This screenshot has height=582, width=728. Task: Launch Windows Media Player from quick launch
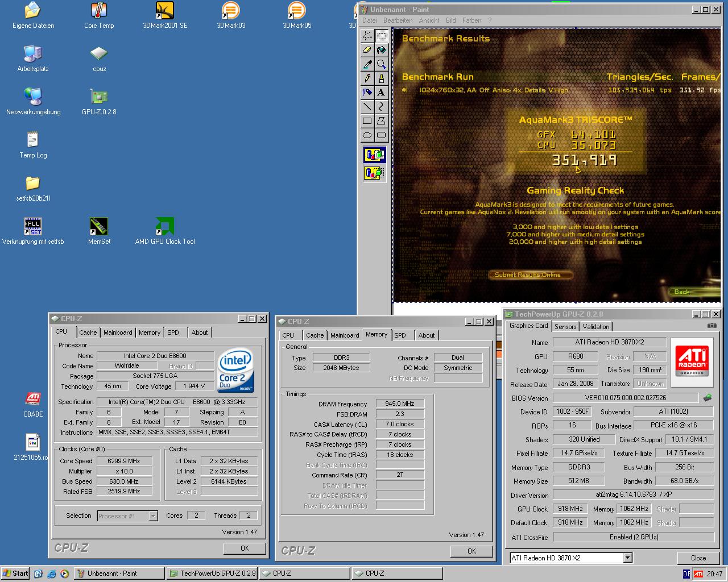[64, 574]
